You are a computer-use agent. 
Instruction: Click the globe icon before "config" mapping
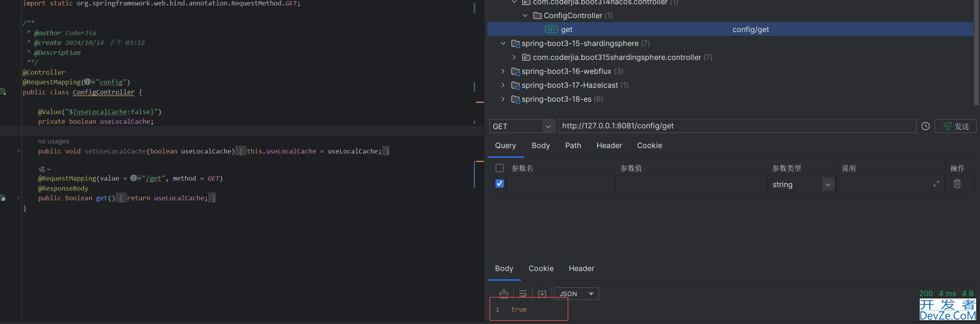click(x=88, y=82)
